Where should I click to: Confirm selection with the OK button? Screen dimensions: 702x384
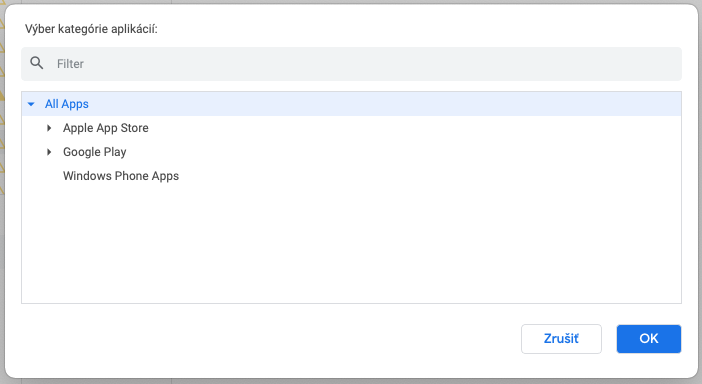649,339
